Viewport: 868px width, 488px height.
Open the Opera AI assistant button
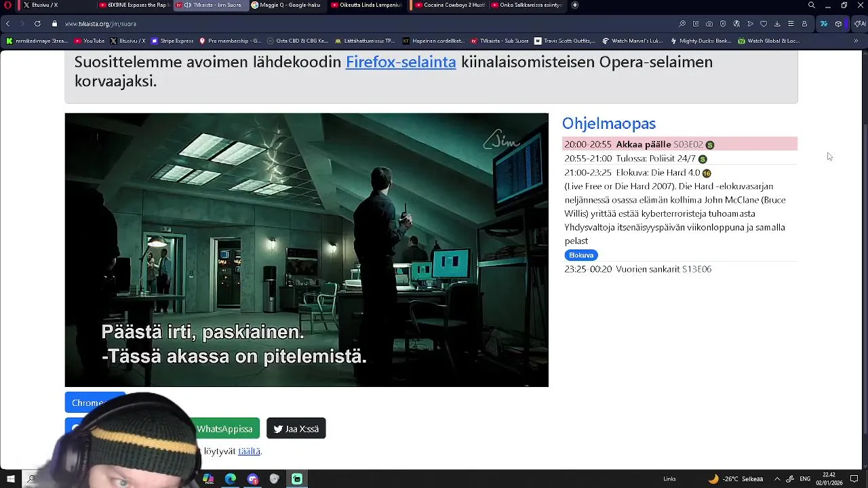pos(859,24)
